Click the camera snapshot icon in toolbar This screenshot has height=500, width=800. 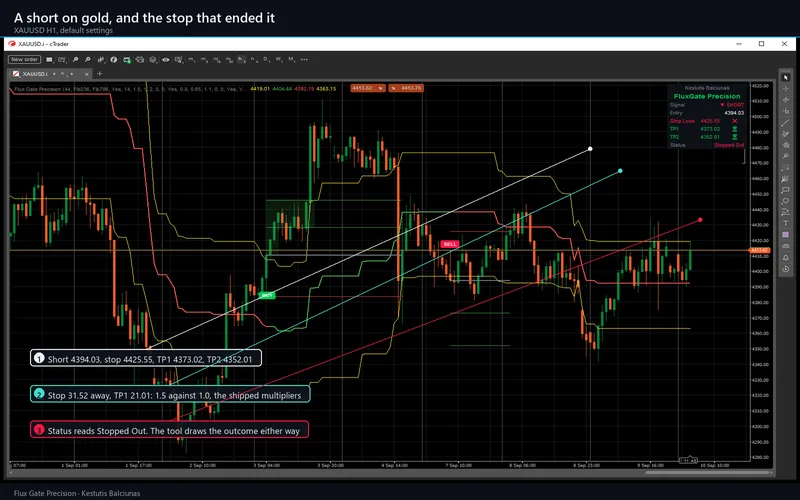139,59
